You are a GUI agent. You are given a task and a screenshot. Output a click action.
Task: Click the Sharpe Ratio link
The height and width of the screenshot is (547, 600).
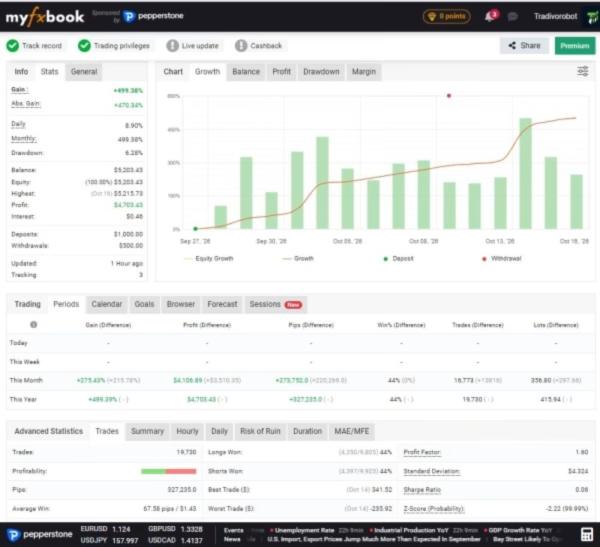coord(422,490)
